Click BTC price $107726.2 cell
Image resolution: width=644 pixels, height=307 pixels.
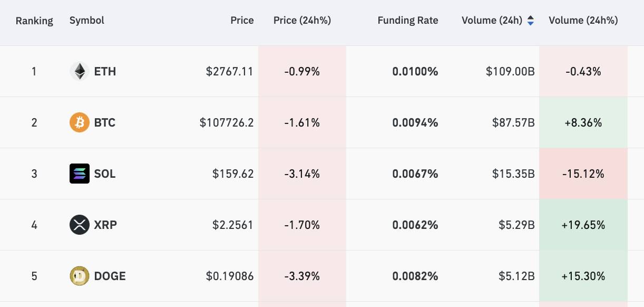click(x=227, y=122)
